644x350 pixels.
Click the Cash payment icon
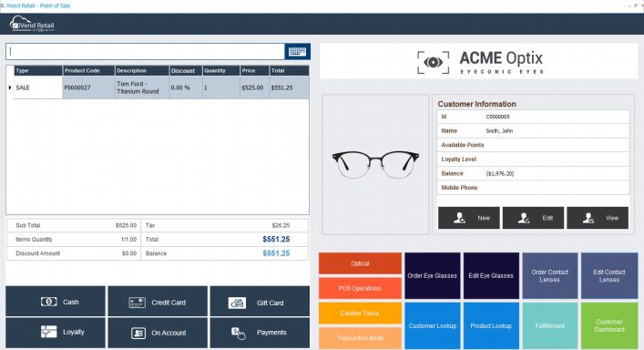pyautogui.click(x=49, y=302)
